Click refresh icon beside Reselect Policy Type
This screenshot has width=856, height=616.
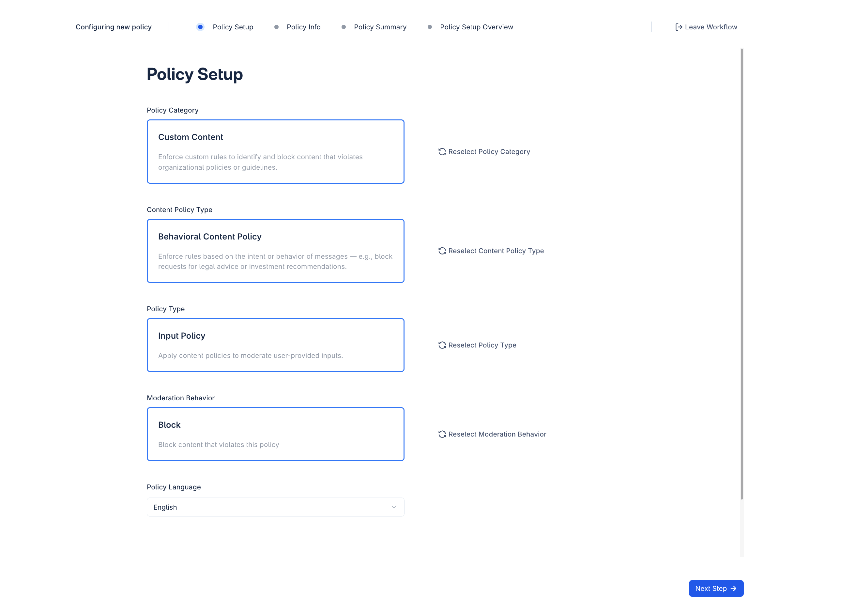(x=442, y=346)
